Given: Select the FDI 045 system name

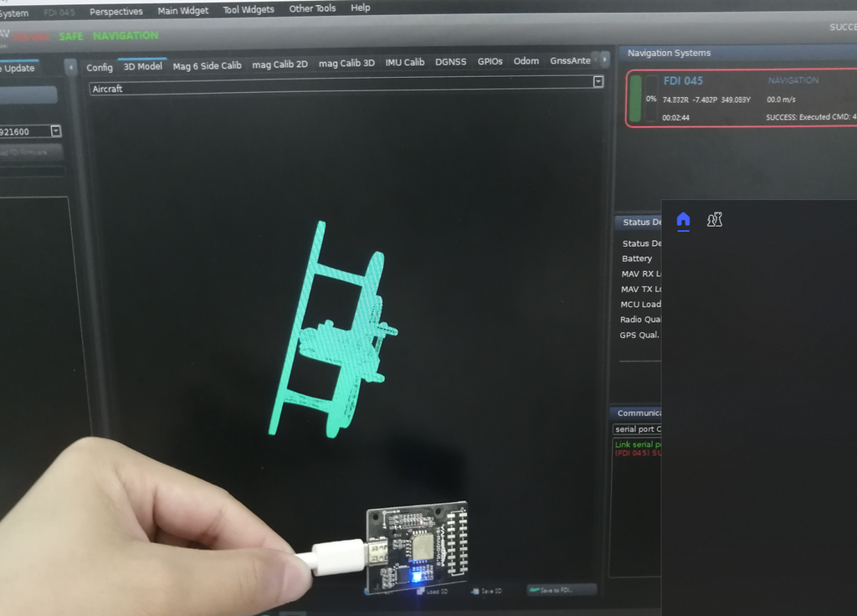Looking at the screenshot, I should (x=683, y=81).
